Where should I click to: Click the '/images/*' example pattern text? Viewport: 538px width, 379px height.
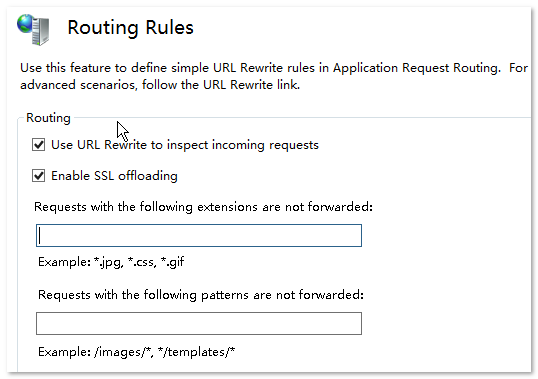pos(123,352)
